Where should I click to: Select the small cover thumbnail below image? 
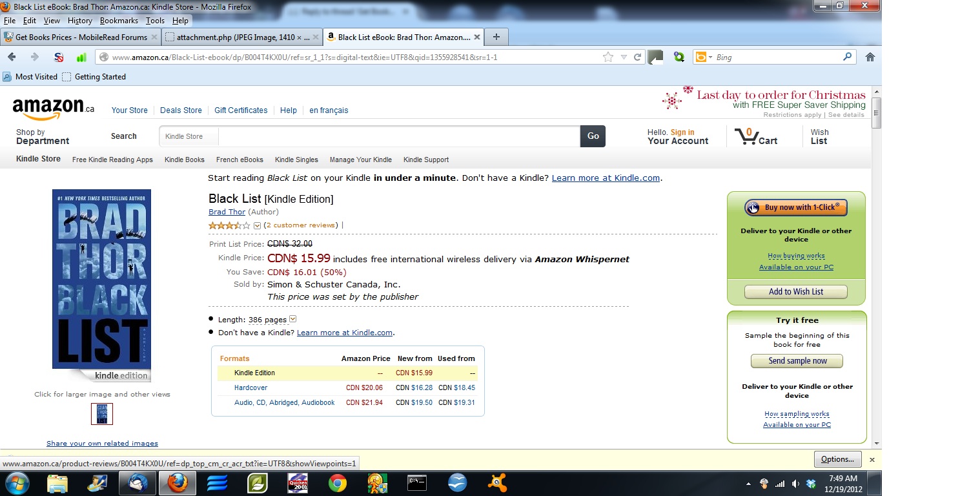tap(102, 414)
